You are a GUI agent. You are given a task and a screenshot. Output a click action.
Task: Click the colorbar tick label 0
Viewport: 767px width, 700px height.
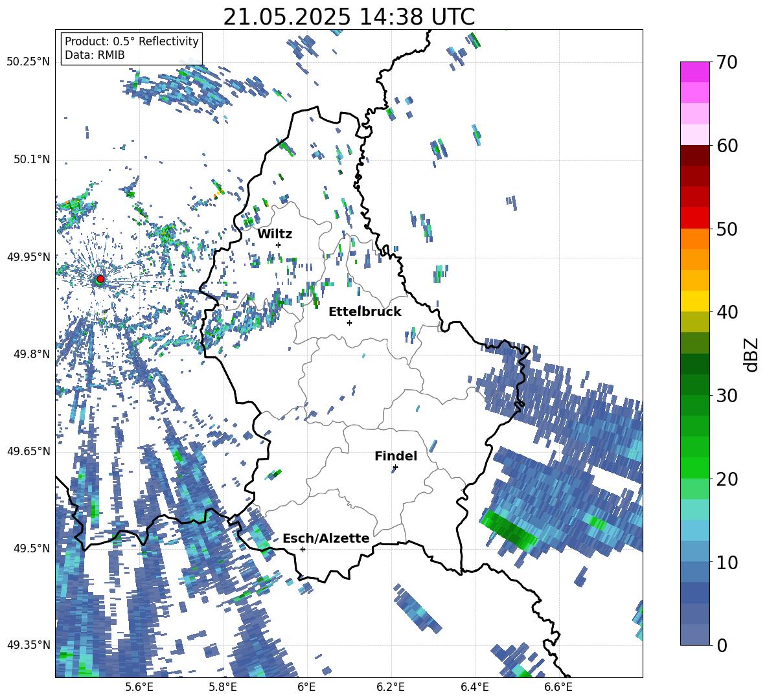722,645
